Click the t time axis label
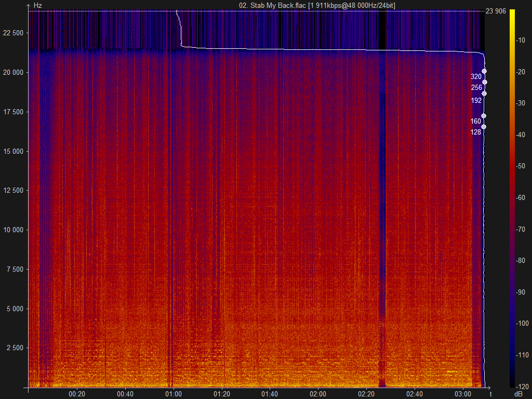Image resolution: width=532 pixels, height=399 pixels. 490,394
